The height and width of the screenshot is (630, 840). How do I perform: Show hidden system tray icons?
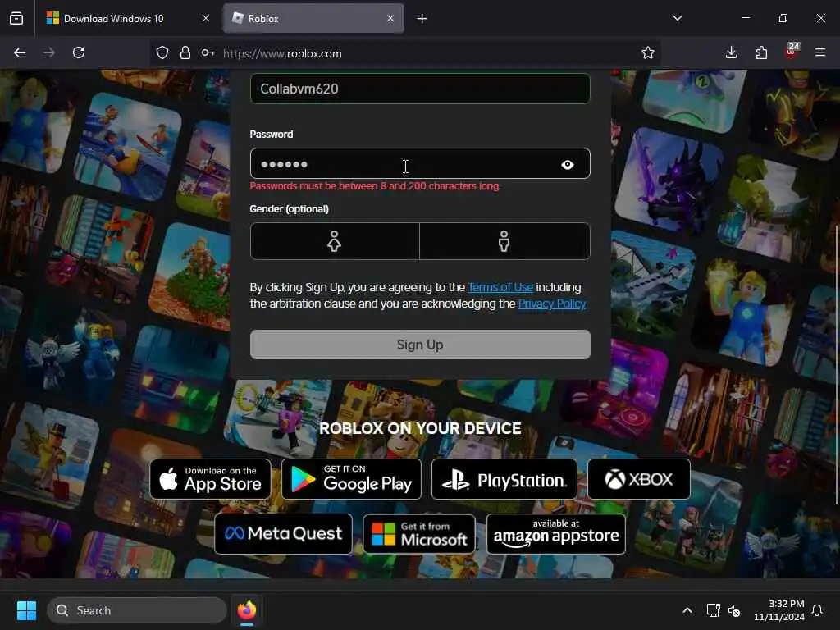[687, 610]
